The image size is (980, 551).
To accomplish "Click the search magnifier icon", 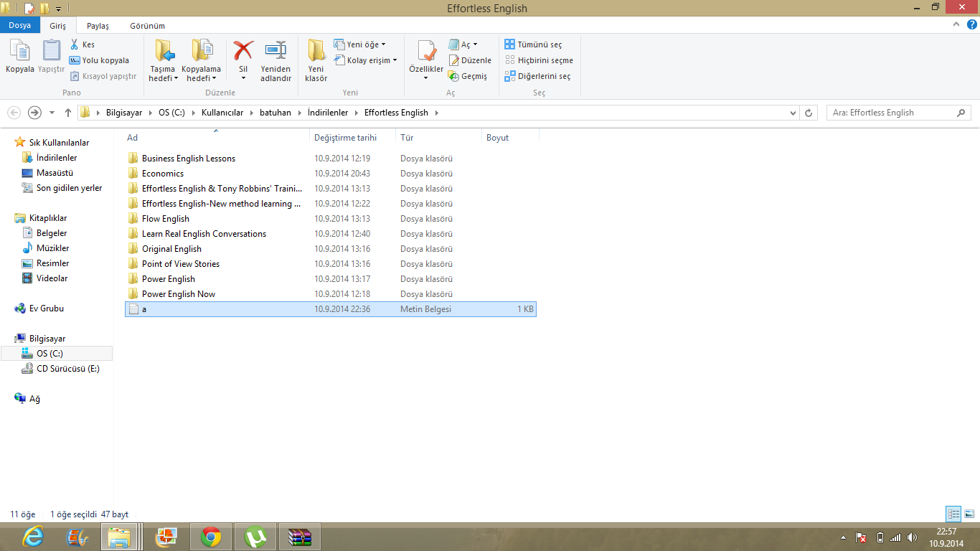I will pyautogui.click(x=961, y=113).
